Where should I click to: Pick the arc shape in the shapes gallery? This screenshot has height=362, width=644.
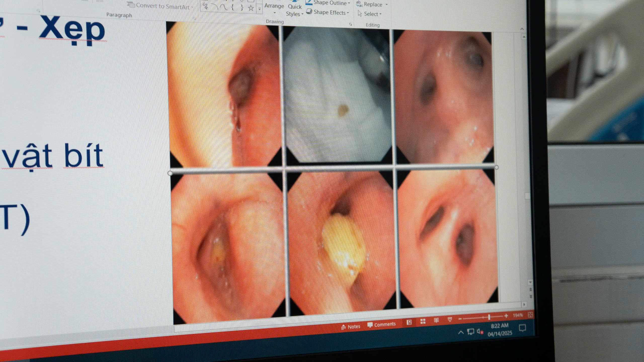(x=215, y=7)
